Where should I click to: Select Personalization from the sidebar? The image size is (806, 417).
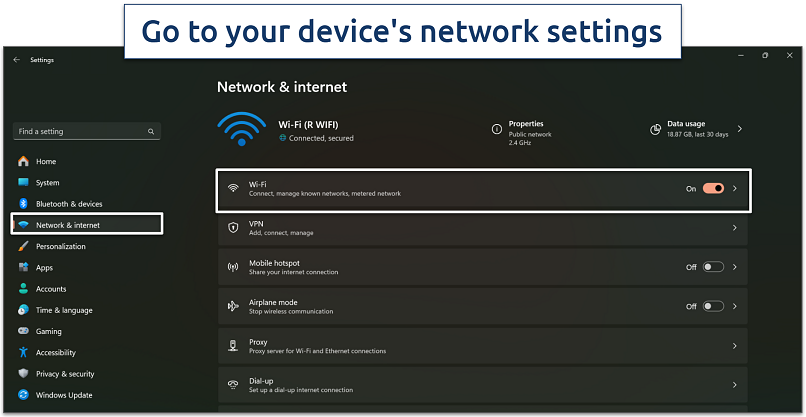[61, 246]
